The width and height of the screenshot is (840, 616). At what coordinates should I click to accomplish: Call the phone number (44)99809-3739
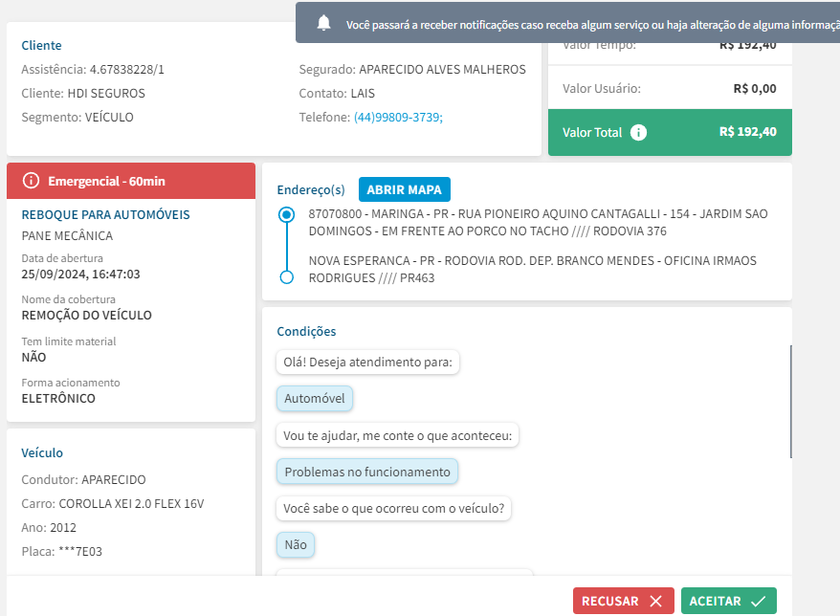point(398,118)
